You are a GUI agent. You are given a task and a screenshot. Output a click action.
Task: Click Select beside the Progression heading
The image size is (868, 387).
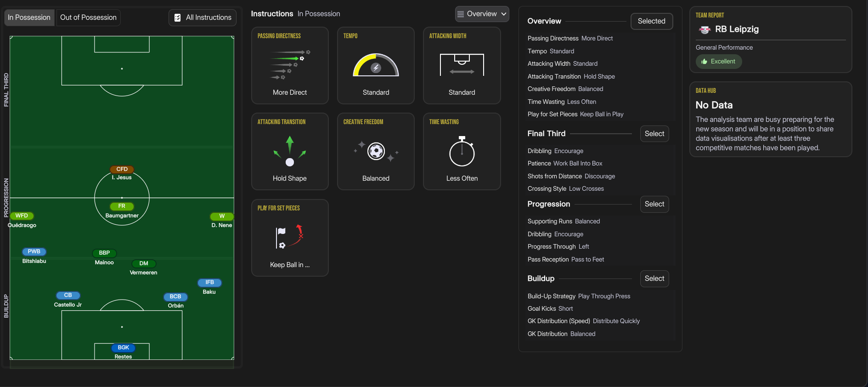[654, 204]
